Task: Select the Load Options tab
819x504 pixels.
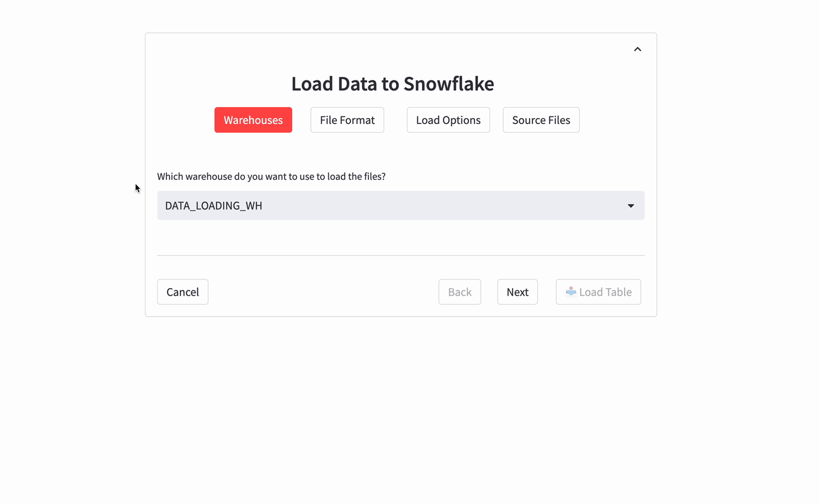Action: pos(448,120)
